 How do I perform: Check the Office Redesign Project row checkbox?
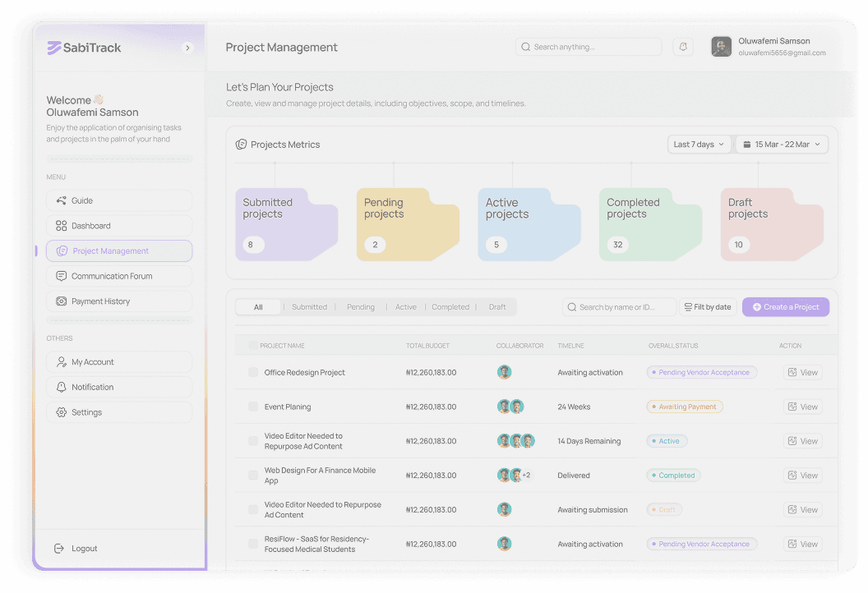tap(252, 371)
